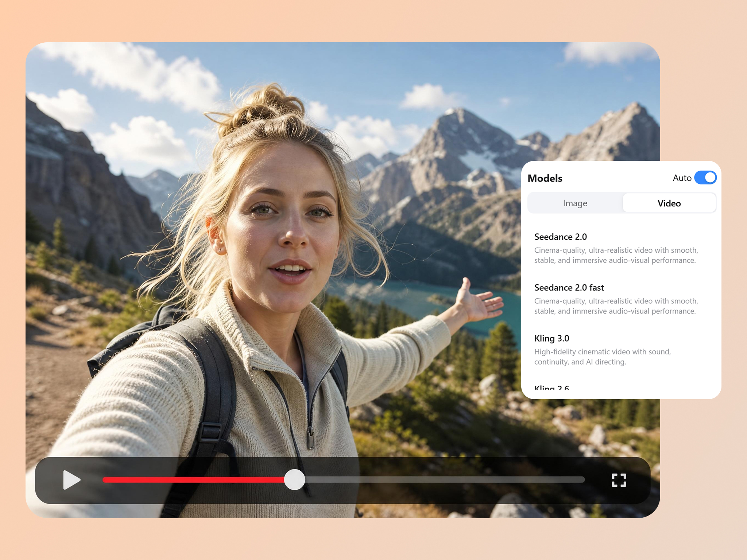
Task: Click the Models panel heading
Action: tap(545, 178)
